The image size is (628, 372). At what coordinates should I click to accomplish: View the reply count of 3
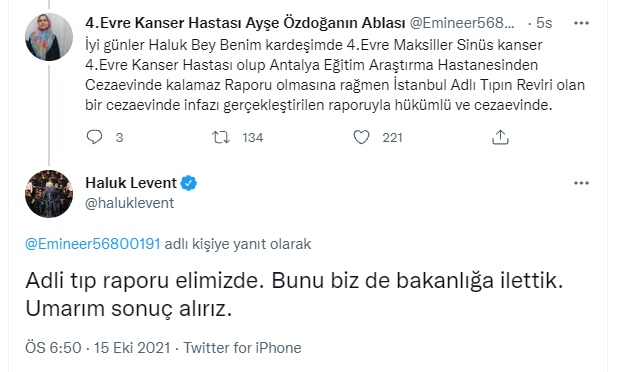pos(119,138)
